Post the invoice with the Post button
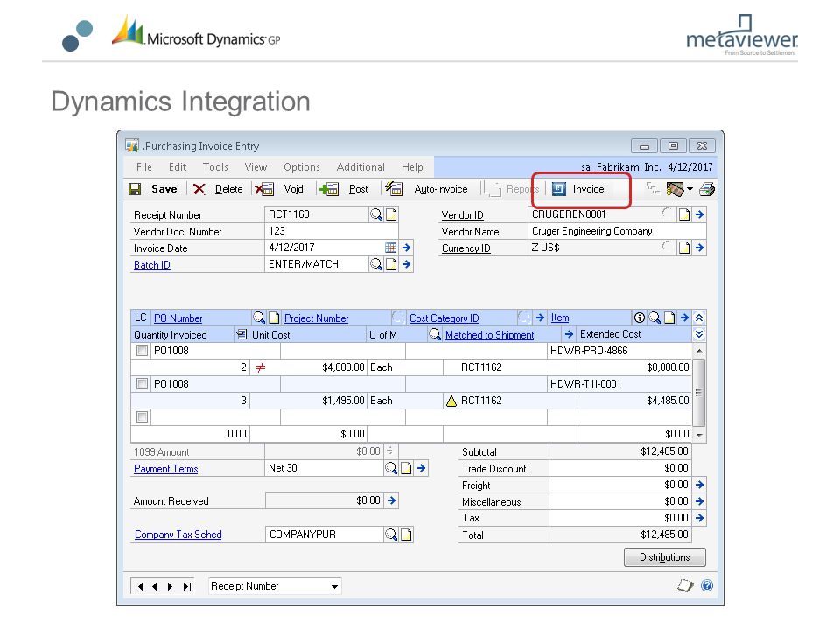Image resolution: width=840 pixels, height=630 pixels. coord(343,189)
